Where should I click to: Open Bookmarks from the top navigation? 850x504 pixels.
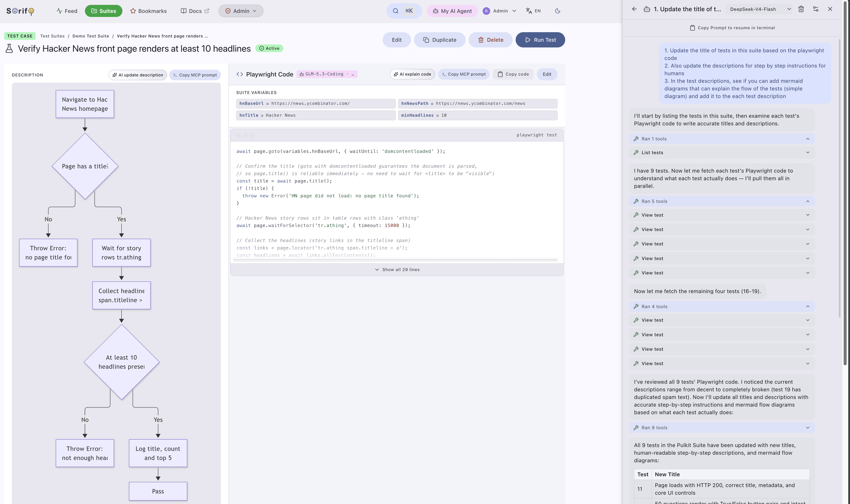click(x=148, y=11)
